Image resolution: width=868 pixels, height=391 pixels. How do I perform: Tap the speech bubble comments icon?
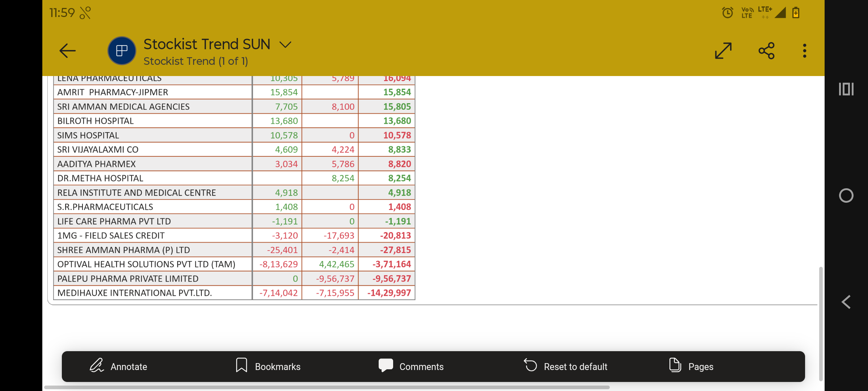386,365
